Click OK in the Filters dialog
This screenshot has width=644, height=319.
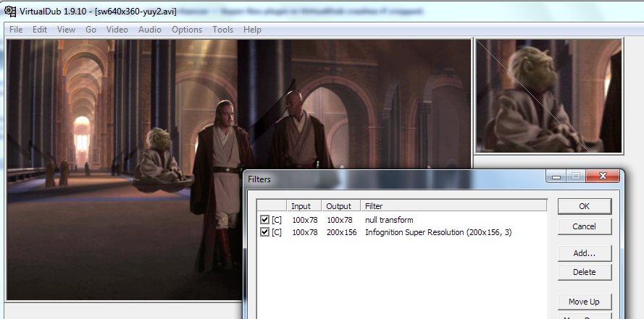click(585, 206)
